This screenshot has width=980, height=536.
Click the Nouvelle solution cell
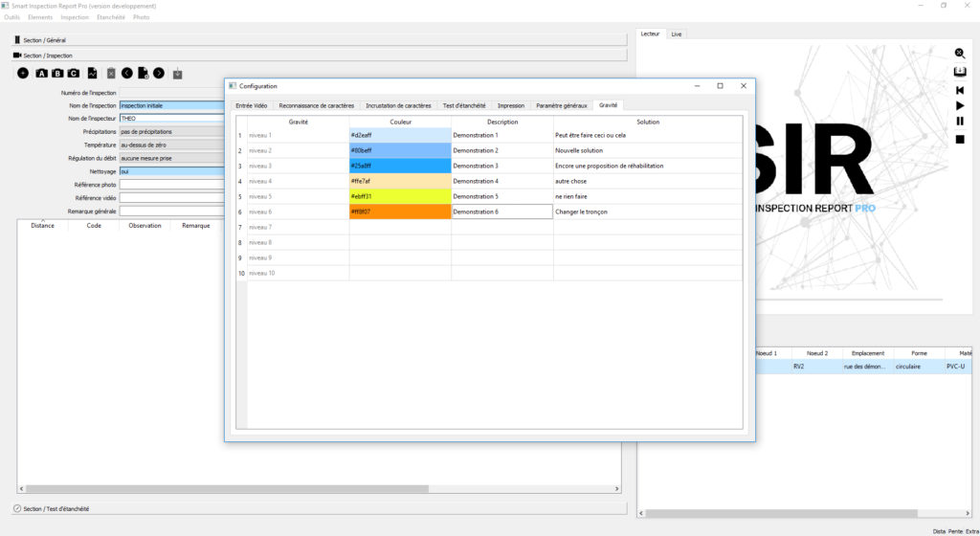(648, 150)
